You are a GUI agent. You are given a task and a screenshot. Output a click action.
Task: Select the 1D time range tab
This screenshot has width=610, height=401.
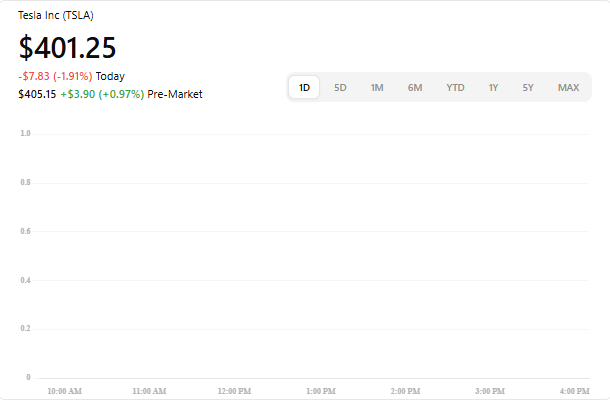pyautogui.click(x=304, y=88)
